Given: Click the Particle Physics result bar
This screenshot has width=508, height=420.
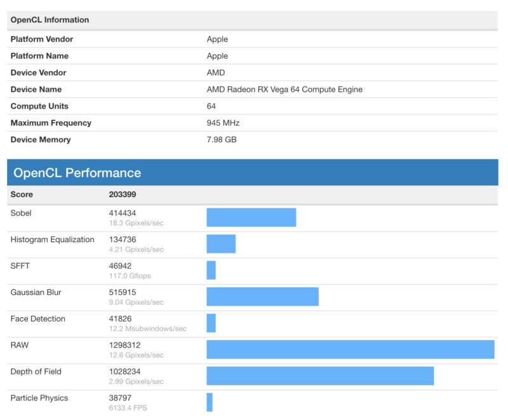Looking at the screenshot, I should point(210,402).
